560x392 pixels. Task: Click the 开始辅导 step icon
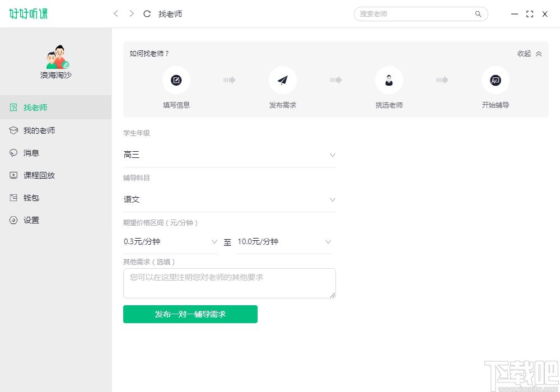(x=496, y=80)
